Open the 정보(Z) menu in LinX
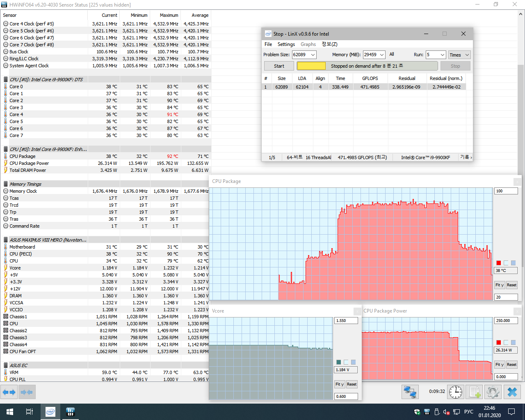The height and width of the screenshot is (420, 525). [x=329, y=44]
